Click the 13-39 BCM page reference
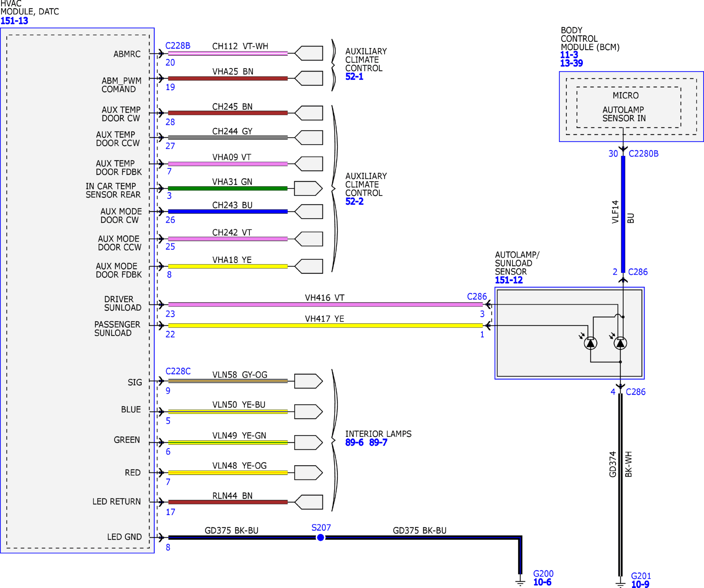The width and height of the screenshot is (704, 588). (571, 63)
